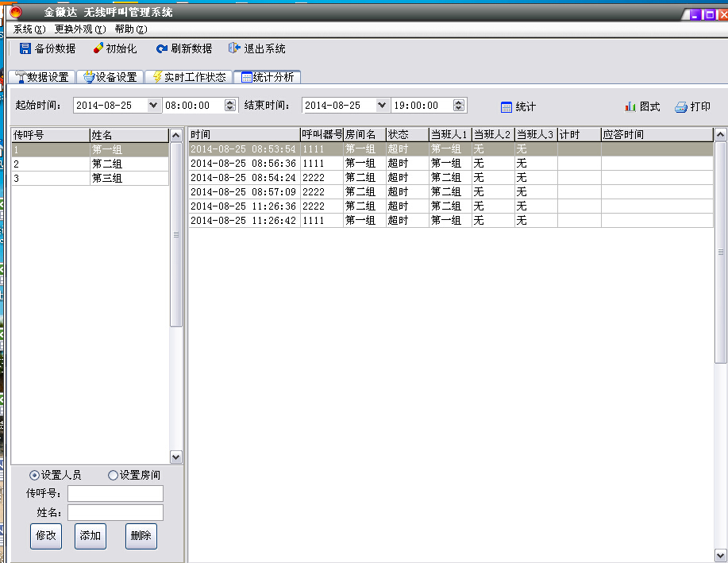This screenshot has height=563, width=728.
Task: Click the lightning icon on 实时工作状态 tab
Action: (157, 77)
